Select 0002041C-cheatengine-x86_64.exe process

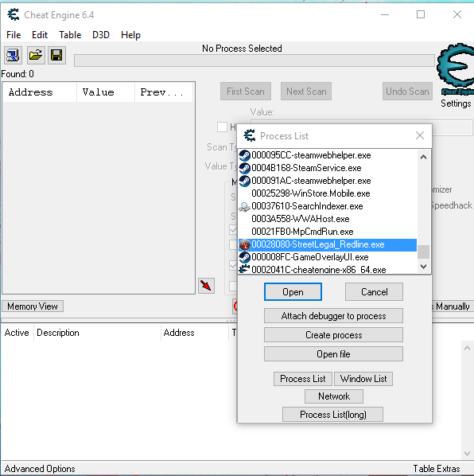(328, 269)
